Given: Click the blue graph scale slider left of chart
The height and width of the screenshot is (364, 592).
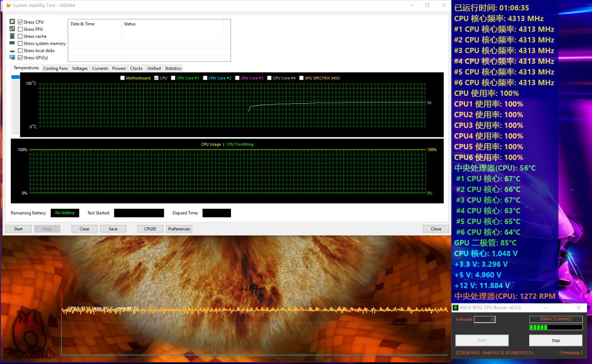Looking at the screenshot, I should [x=15, y=77].
